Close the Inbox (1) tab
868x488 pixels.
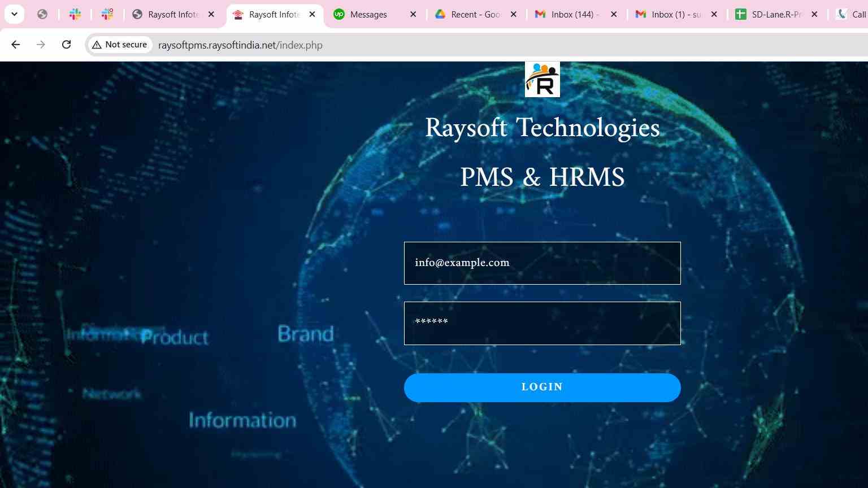point(714,14)
